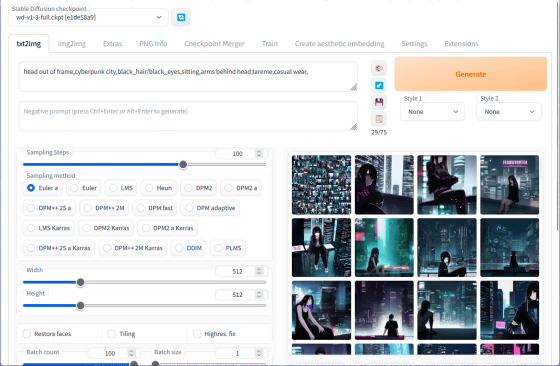
Task: Select the DPM++ 2M sampler
Action: (104, 208)
